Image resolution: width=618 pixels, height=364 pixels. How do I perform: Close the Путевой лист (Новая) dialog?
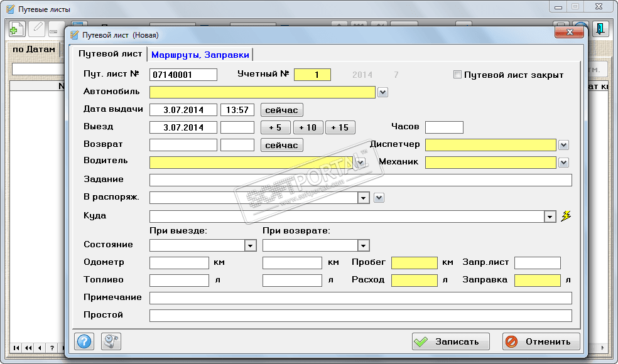point(569,32)
